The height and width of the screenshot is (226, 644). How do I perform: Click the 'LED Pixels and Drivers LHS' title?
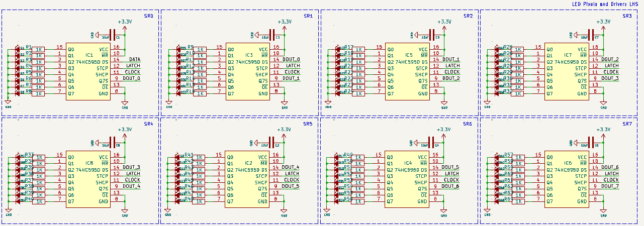[607, 4]
